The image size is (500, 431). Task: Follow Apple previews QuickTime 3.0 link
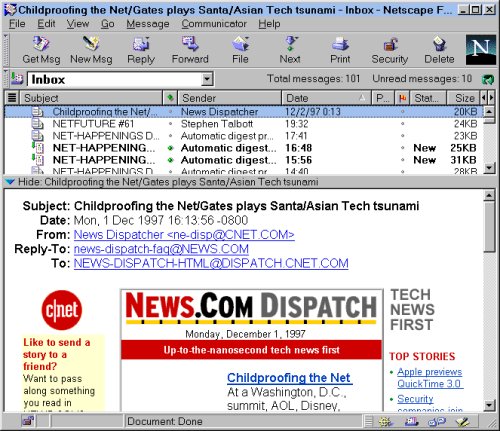pyautogui.click(x=430, y=378)
